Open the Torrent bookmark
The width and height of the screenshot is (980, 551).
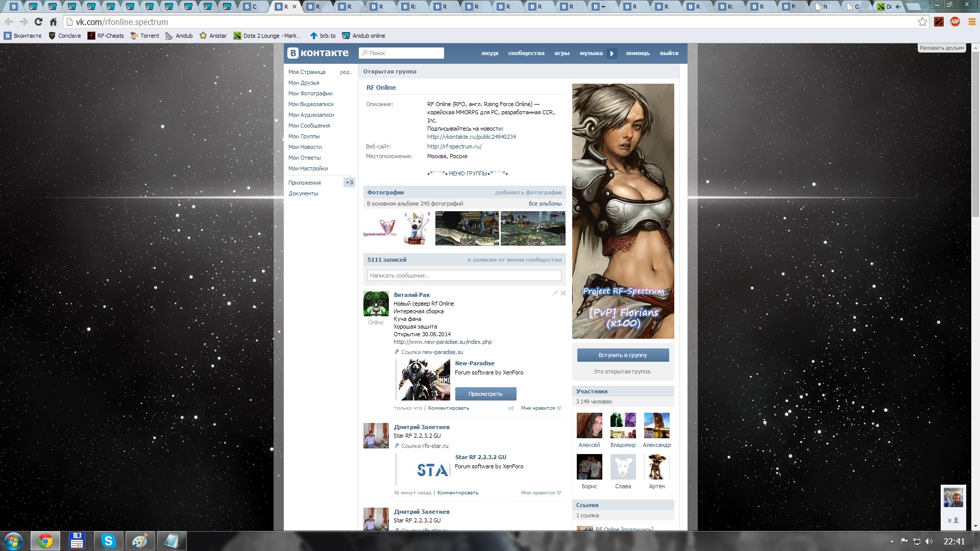coord(145,36)
